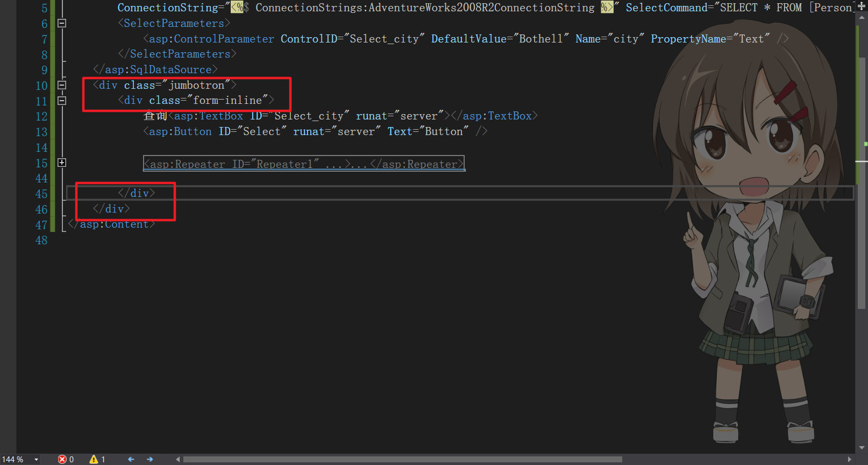Click the closing asp:SqlDataSource tag
868x465 pixels.
(x=155, y=69)
